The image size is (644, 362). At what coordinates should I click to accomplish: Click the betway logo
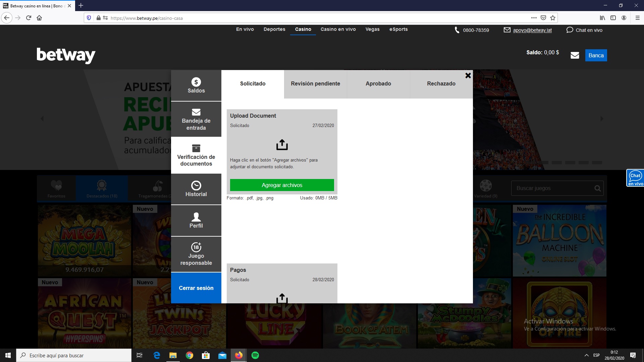(x=66, y=55)
